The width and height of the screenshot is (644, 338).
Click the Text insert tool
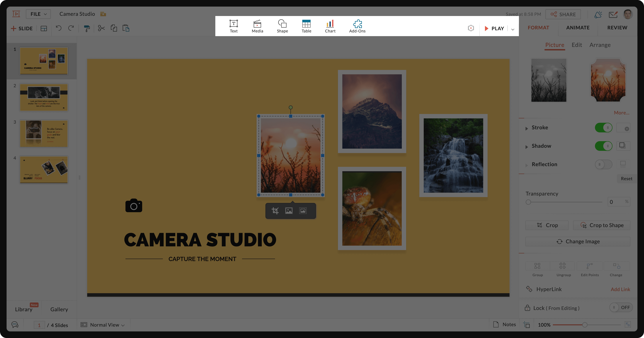(234, 26)
